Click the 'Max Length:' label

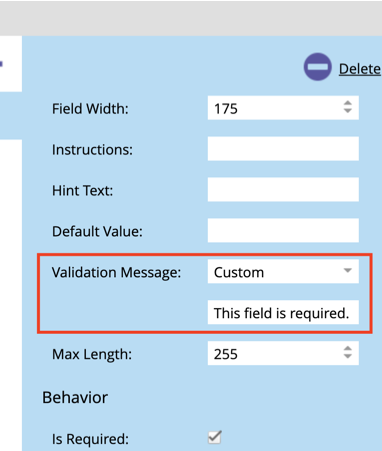coord(92,354)
